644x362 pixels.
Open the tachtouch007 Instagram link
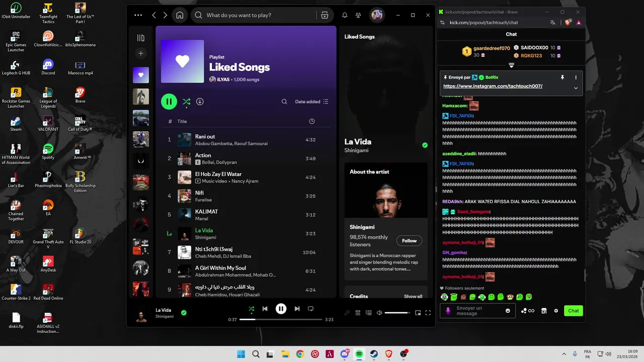(493, 86)
